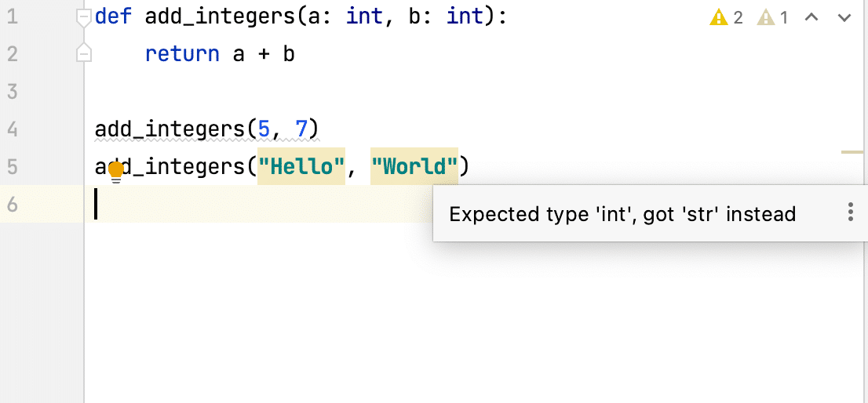Open the yellow lightbulb quick-fix
Viewport: 868px width, 403px height.
point(115,172)
